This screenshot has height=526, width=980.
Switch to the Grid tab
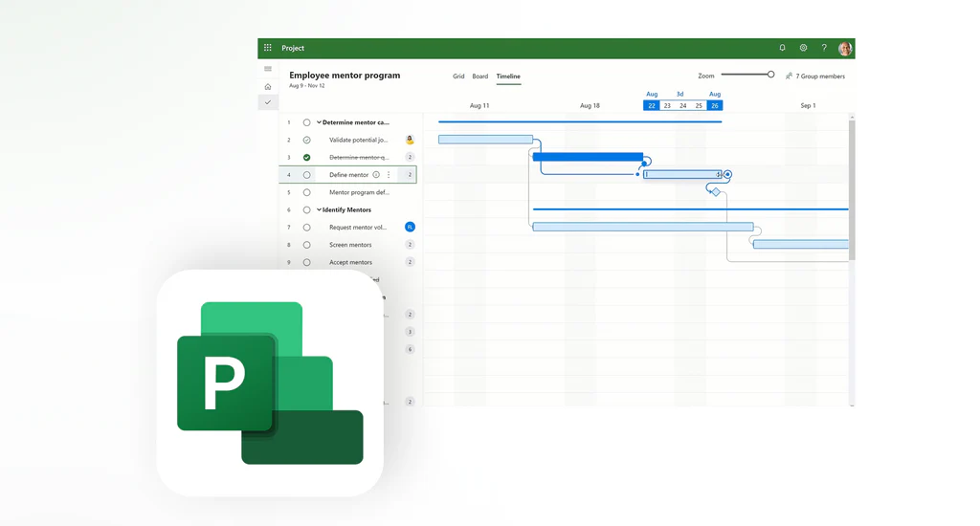click(x=458, y=77)
